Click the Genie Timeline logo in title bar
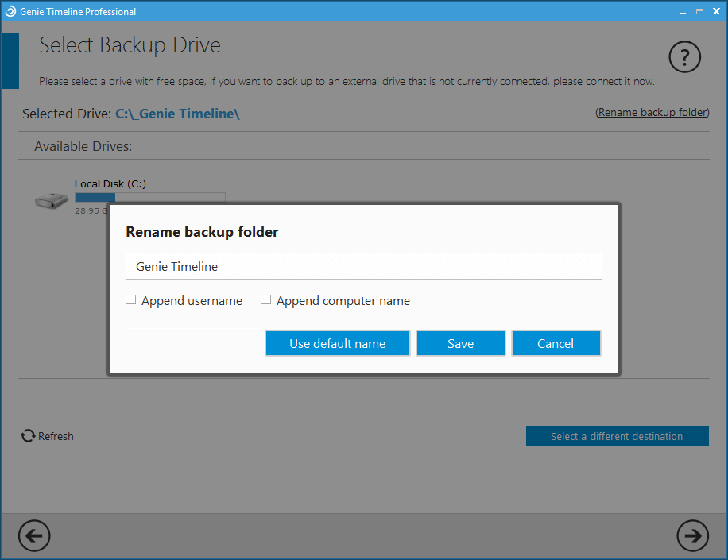728x560 pixels. tap(11, 11)
